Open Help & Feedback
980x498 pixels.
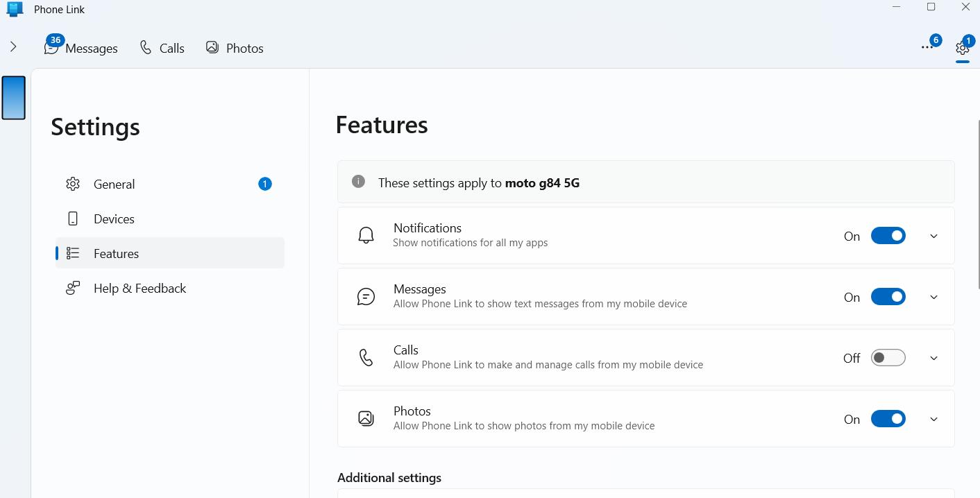point(140,288)
